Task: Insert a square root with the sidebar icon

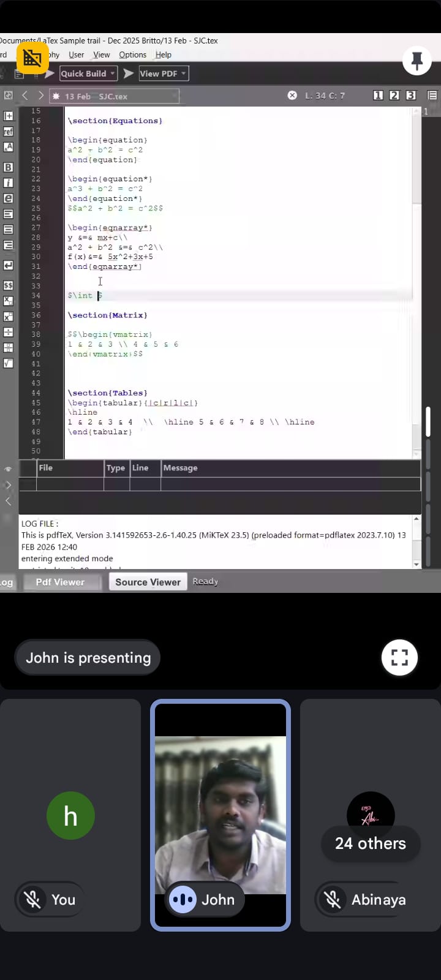Action: click(x=8, y=363)
